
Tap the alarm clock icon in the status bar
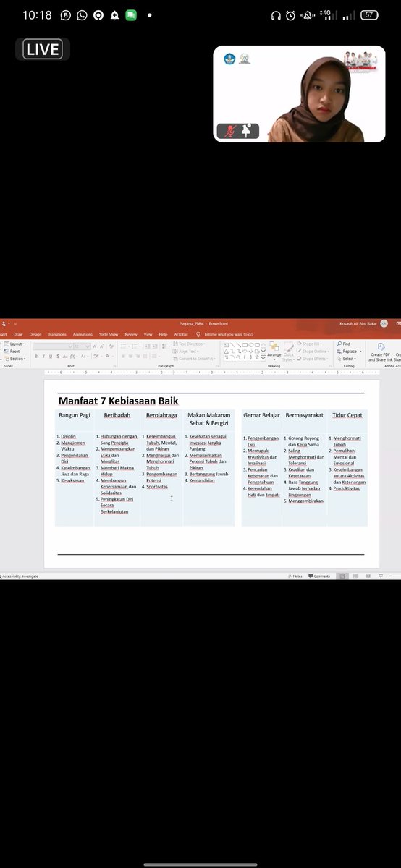pyautogui.click(x=291, y=15)
